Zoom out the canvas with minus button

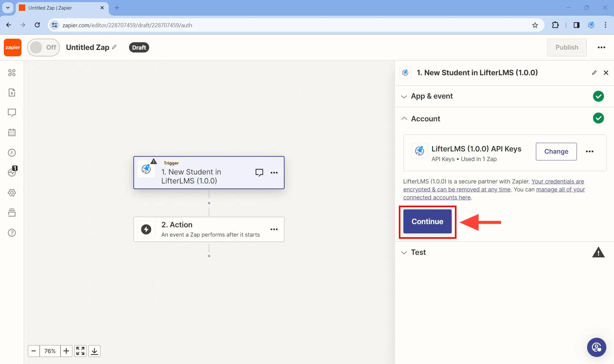click(34, 351)
